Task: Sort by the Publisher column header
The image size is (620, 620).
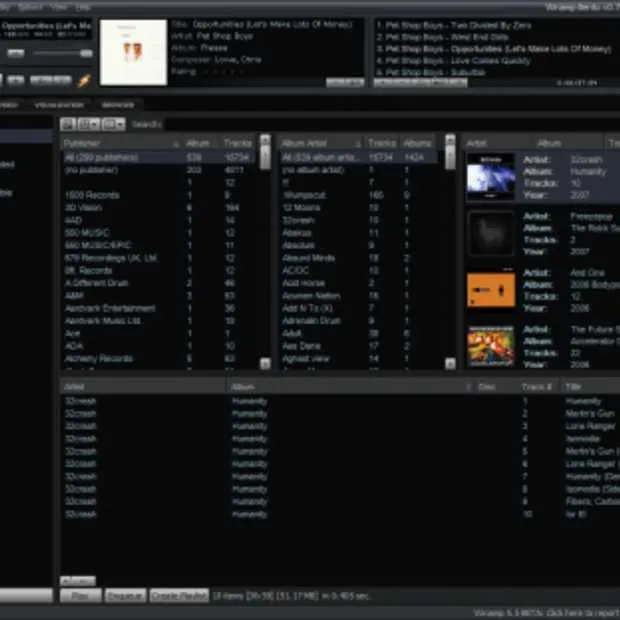Action: pyautogui.click(x=121, y=143)
